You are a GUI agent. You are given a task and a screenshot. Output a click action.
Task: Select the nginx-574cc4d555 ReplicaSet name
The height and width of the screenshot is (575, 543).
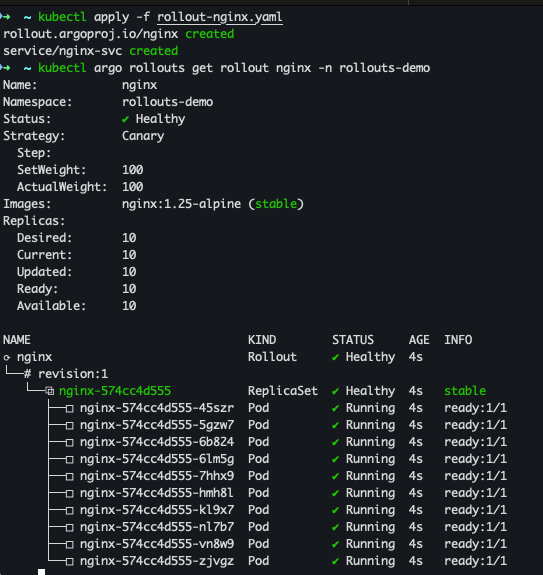[115, 391]
